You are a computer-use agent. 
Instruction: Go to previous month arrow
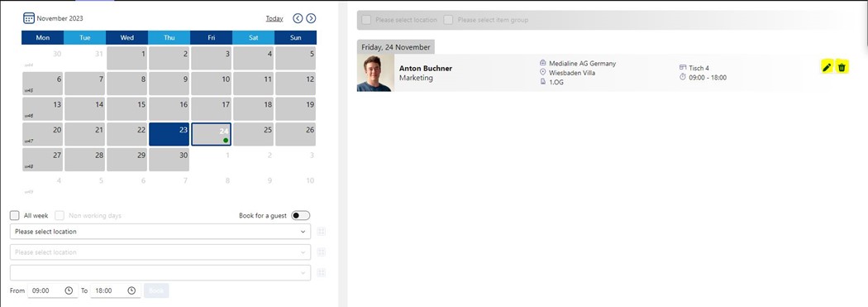(298, 18)
